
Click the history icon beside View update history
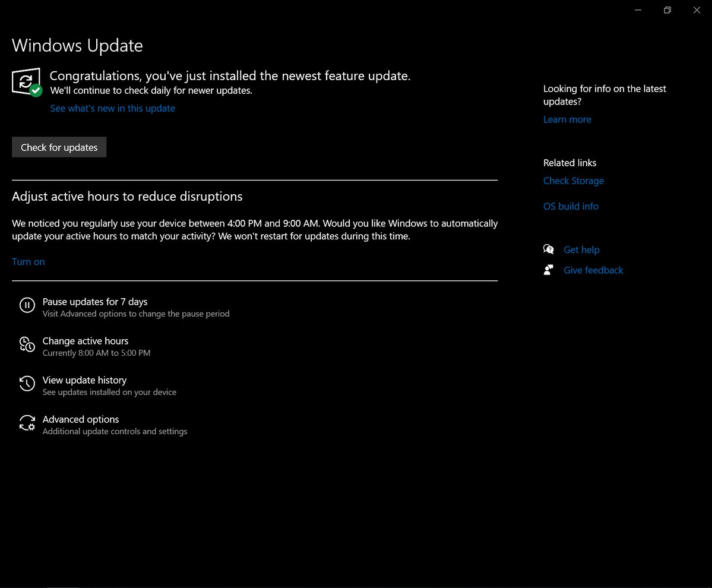pos(27,383)
